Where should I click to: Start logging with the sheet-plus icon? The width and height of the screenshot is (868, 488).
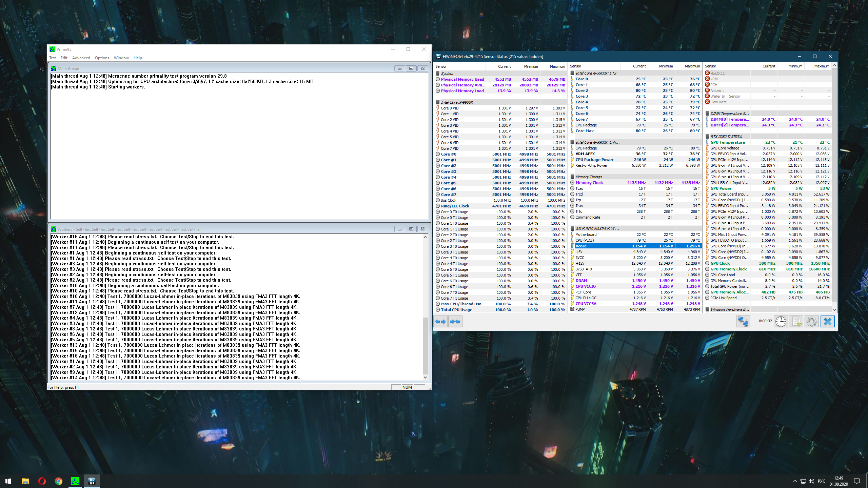tap(796, 321)
